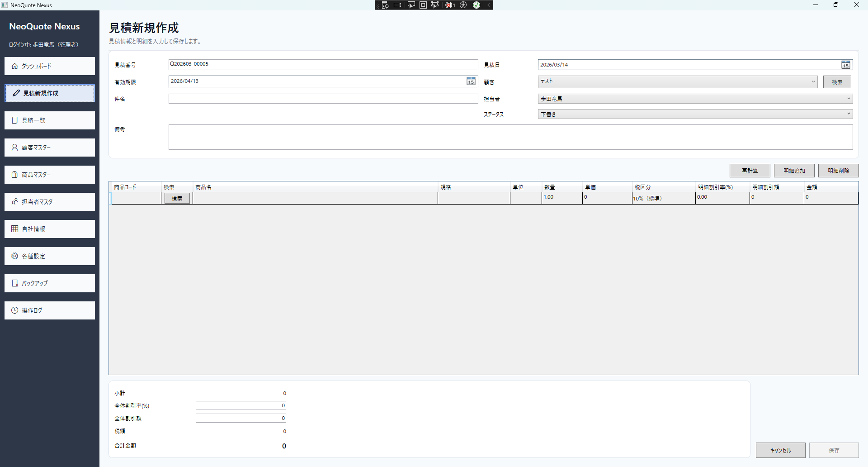The height and width of the screenshot is (467, 868).
Task: Click the house icon beside ダッシュボード
Action: [x=15, y=66]
